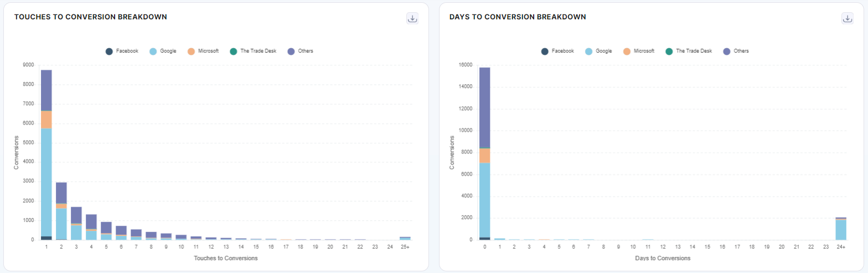This screenshot has height=273, width=868.
Task: Hide Google series in Days chart legend
Action: [x=598, y=51]
